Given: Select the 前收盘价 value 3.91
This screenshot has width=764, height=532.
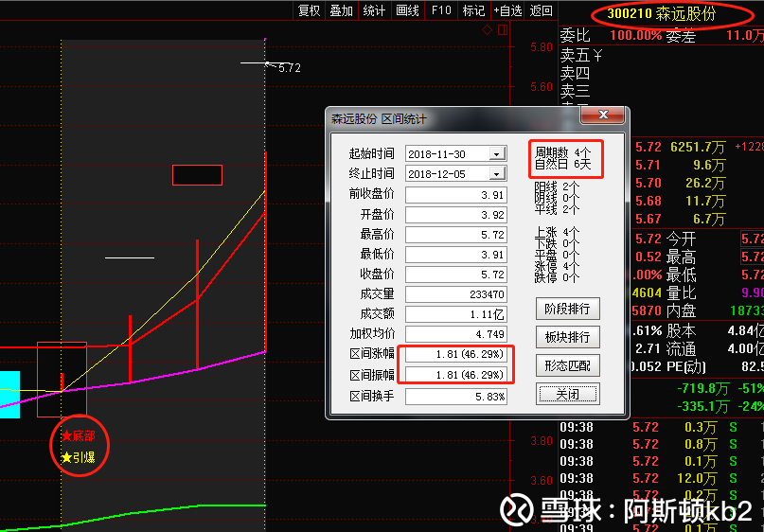Looking at the screenshot, I should [x=456, y=195].
